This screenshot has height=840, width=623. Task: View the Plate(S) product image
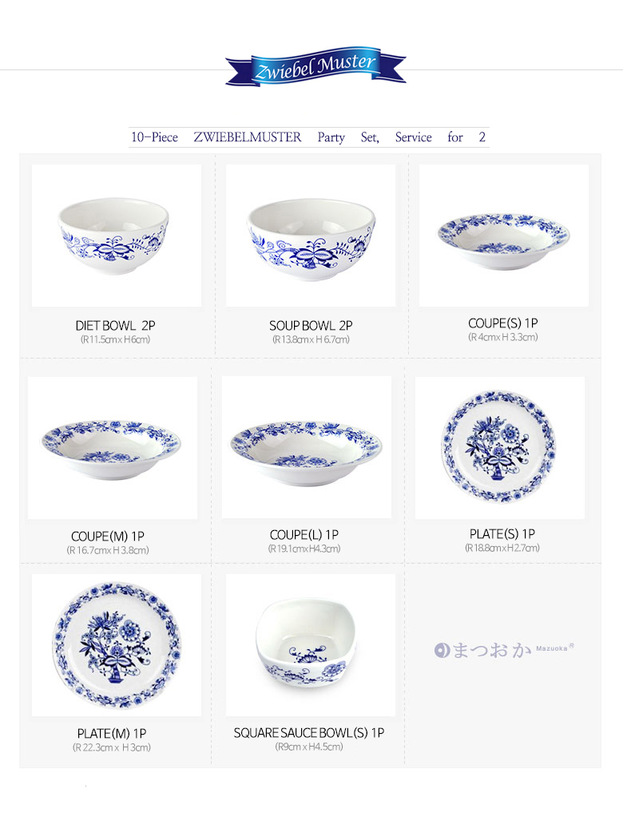click(x=500, y=447)
